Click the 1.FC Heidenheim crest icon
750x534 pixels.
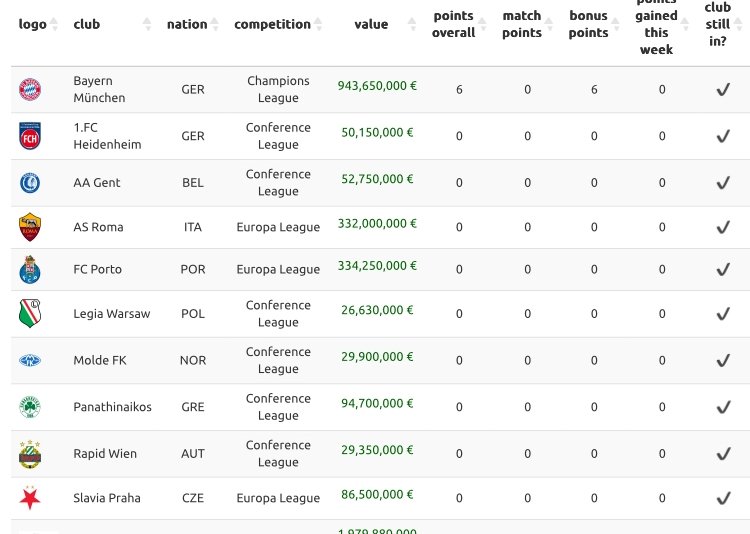tap(29, 136)
